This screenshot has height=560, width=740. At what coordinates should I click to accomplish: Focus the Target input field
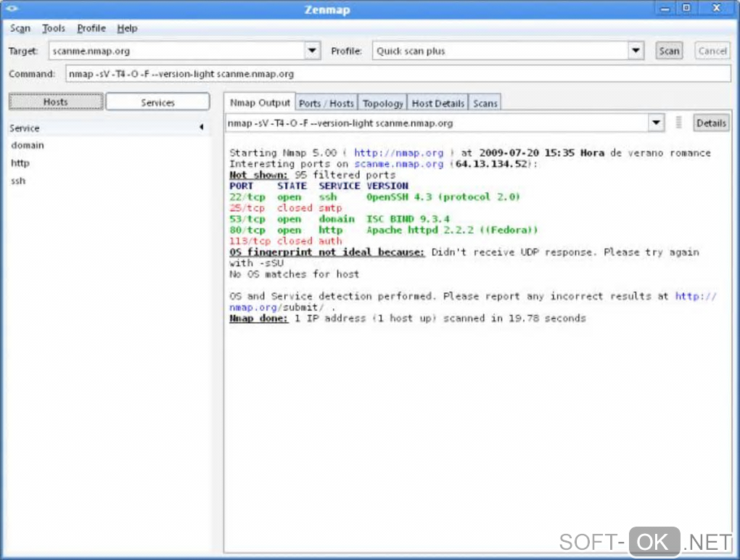tap(178, 51)
